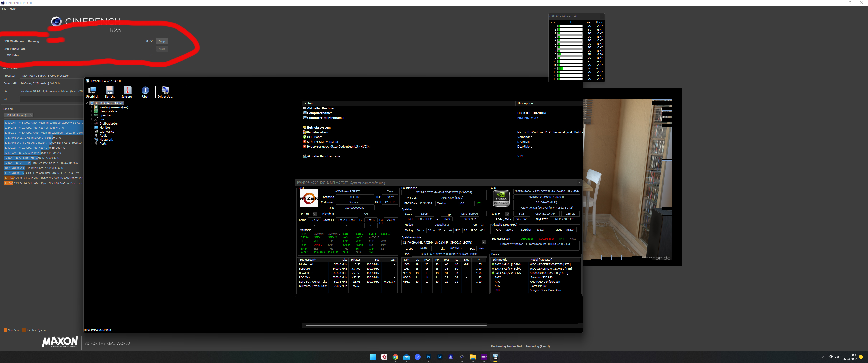Image resolution: width=868 pixels, height=363 pixels.
Task: Open the CPU (Multi Core) ranking dropdown
Action: [18, 115]
